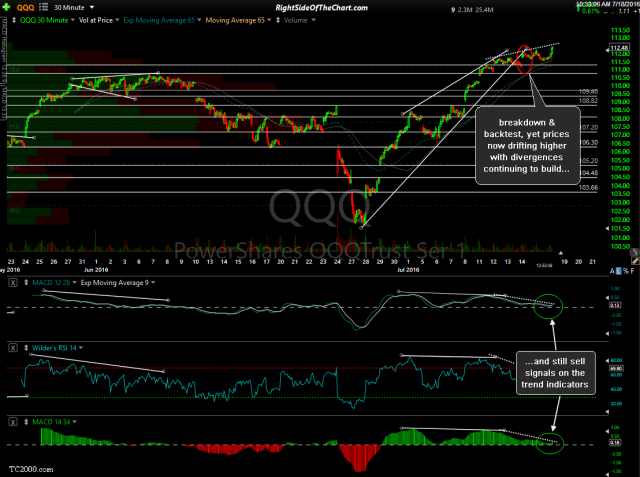Select logarithmic scale L toggle
This screenshot has width=640, height=477.
[619, 271]
